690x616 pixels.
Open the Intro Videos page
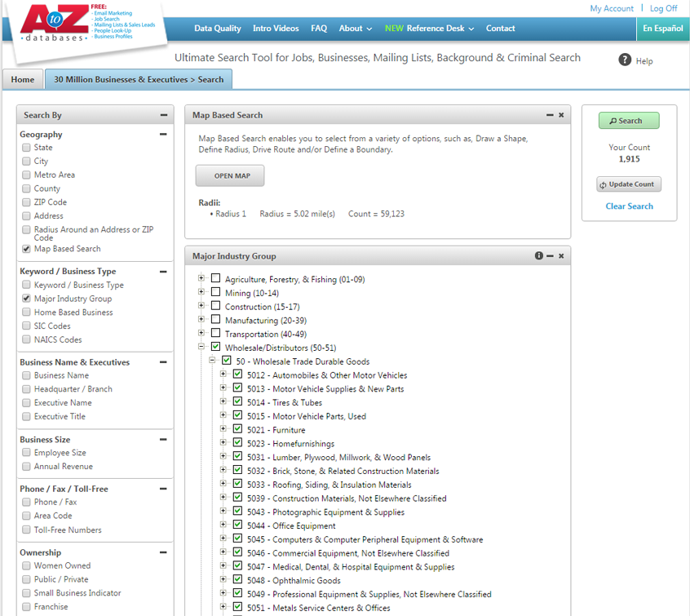pos(276,29)
